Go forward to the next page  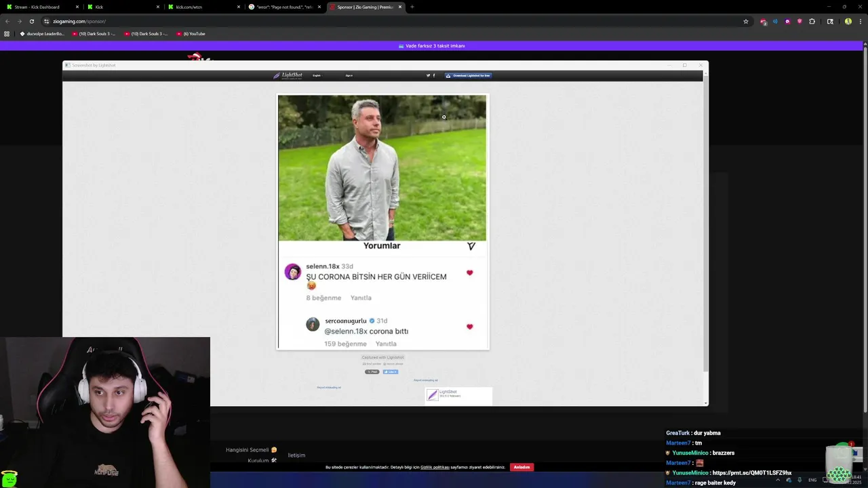point(19,21)
